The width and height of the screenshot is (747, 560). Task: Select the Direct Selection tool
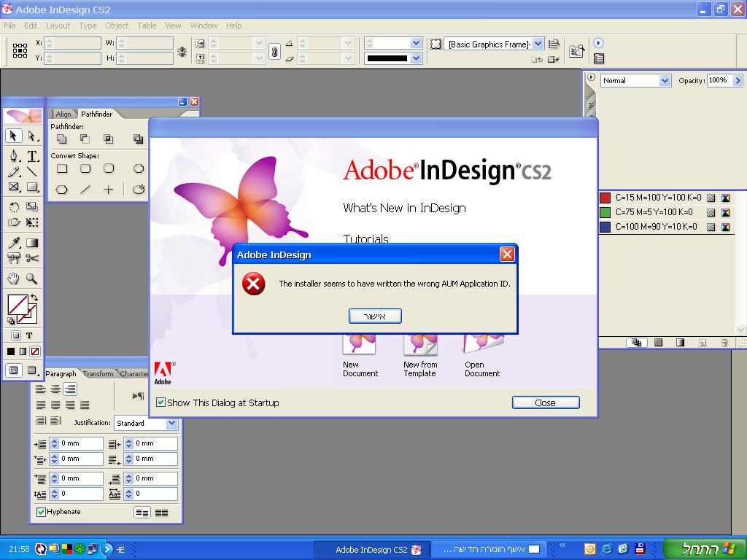(x=32, y=136)
